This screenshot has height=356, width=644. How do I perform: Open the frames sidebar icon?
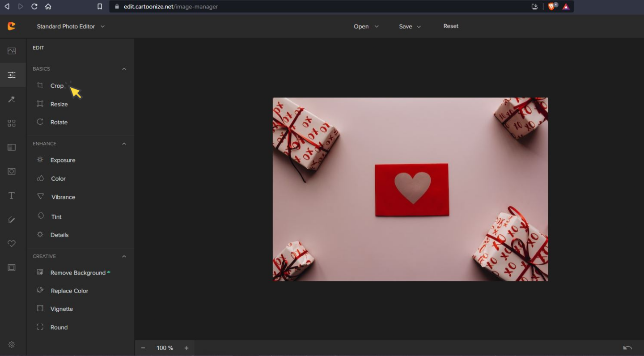[x=12, y=268]
